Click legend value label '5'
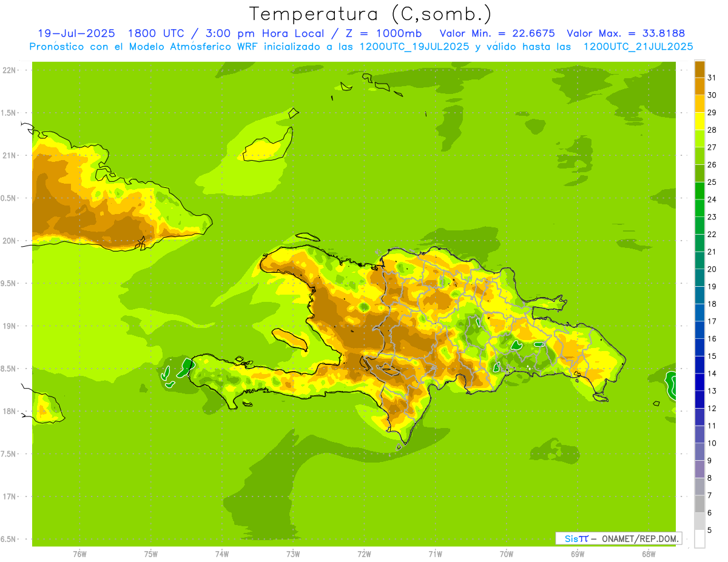The height and width of the screenshot is (562, 728). tap(710, 530)
